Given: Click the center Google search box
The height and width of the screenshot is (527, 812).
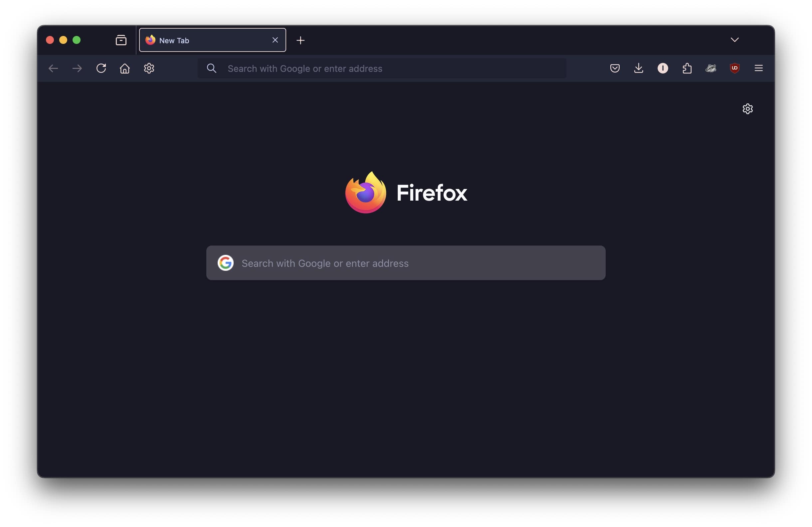Looking at the screenshot, I should click(406, 263).
